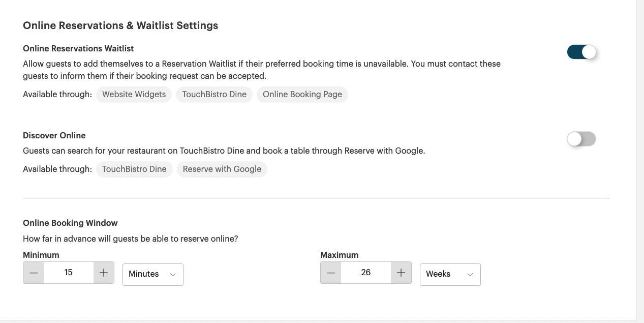Click the Minimum value field showing 15
This screenshot has width=644, height=323.
(x=69, y=273)
